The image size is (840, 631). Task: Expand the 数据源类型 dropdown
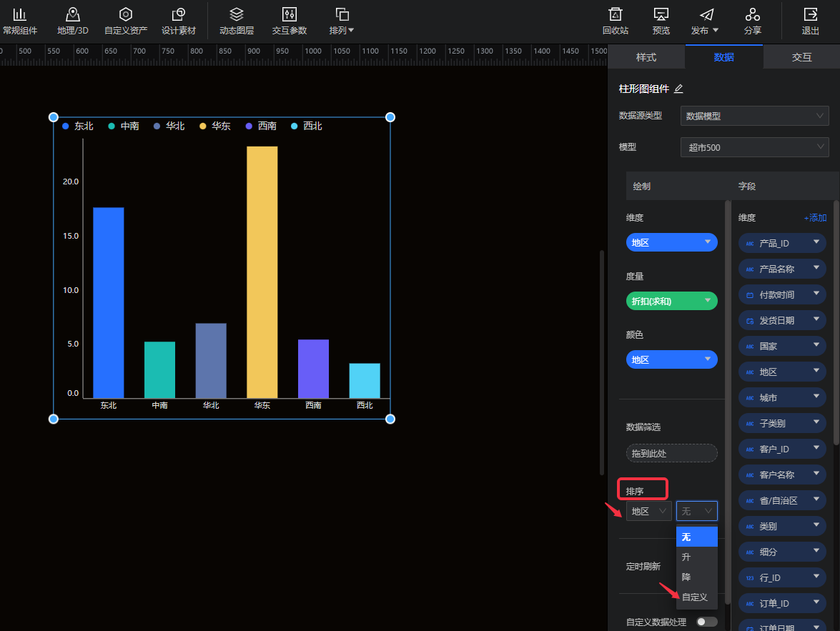pos(754,116)
